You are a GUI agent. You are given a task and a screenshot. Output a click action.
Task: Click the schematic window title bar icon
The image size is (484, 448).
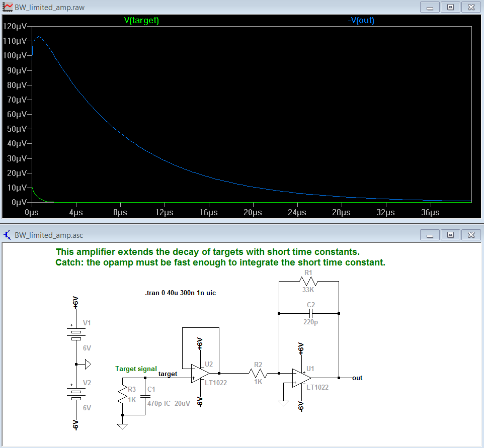click(8, 235)
